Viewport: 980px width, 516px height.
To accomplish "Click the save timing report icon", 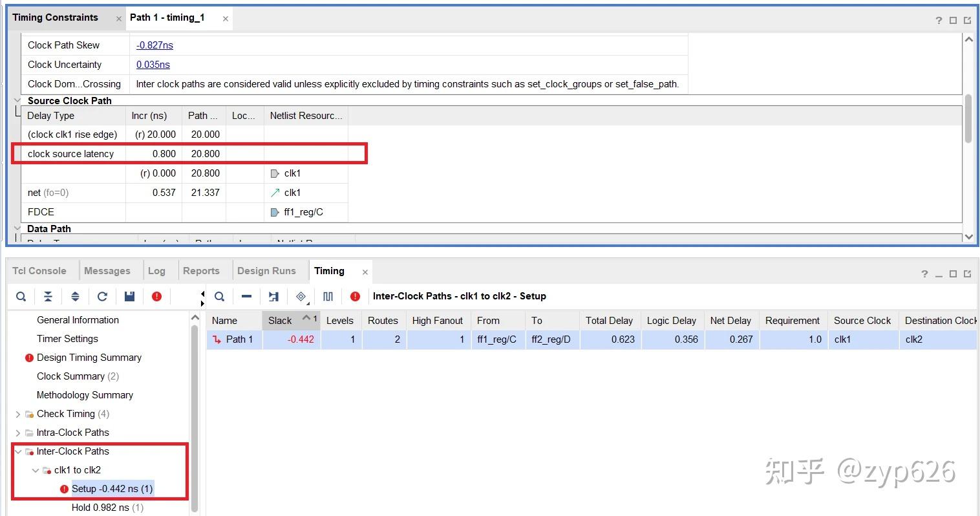I will (x=129, y=296).
